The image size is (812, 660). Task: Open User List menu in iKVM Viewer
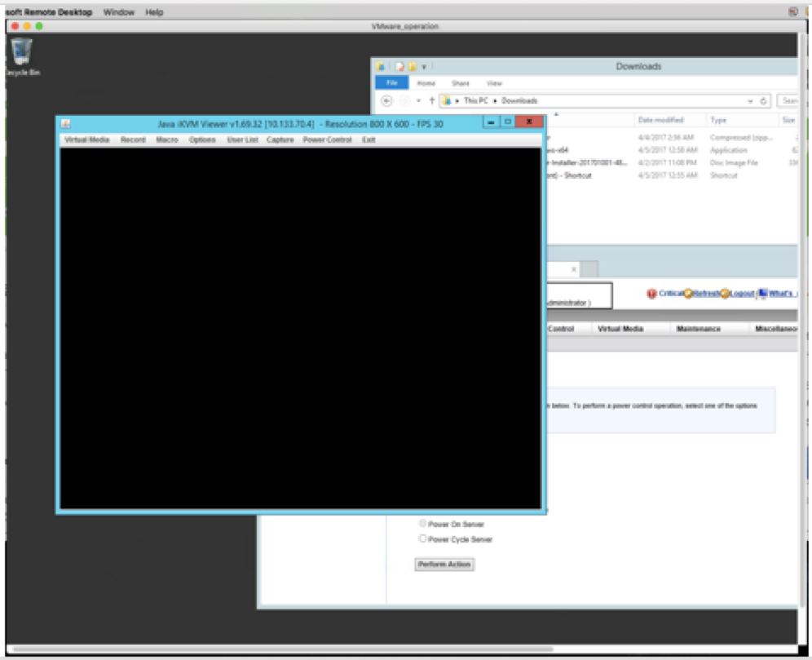tap(242, 140)
